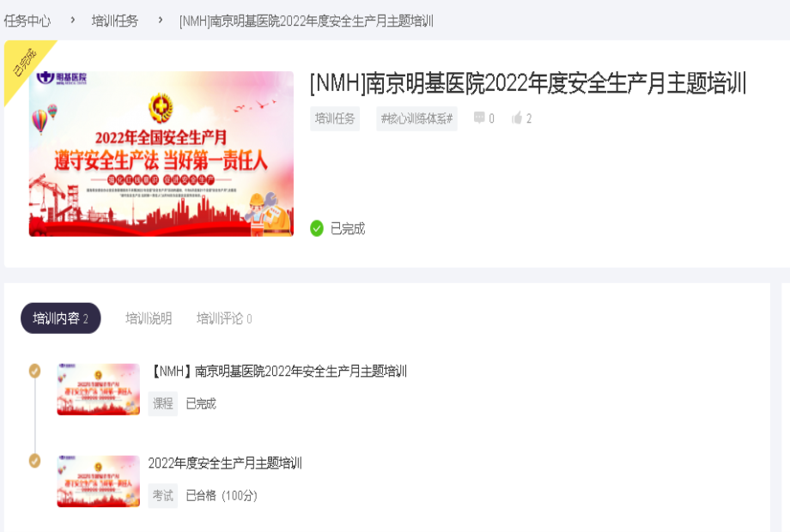Open 【NMH】南京明基医院2022年安全生产月主题培训 course title
This screenshot has width=790, height=532.
coord(277,372)
